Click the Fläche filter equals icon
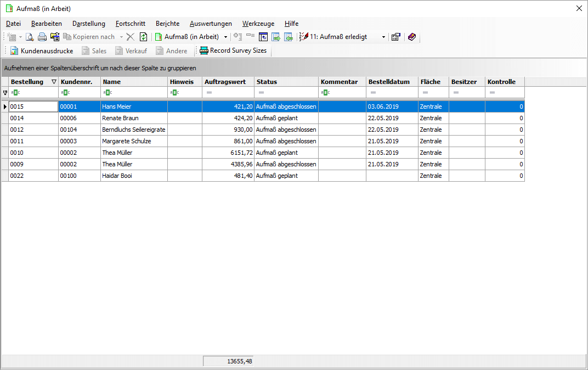 coord(425,93)
